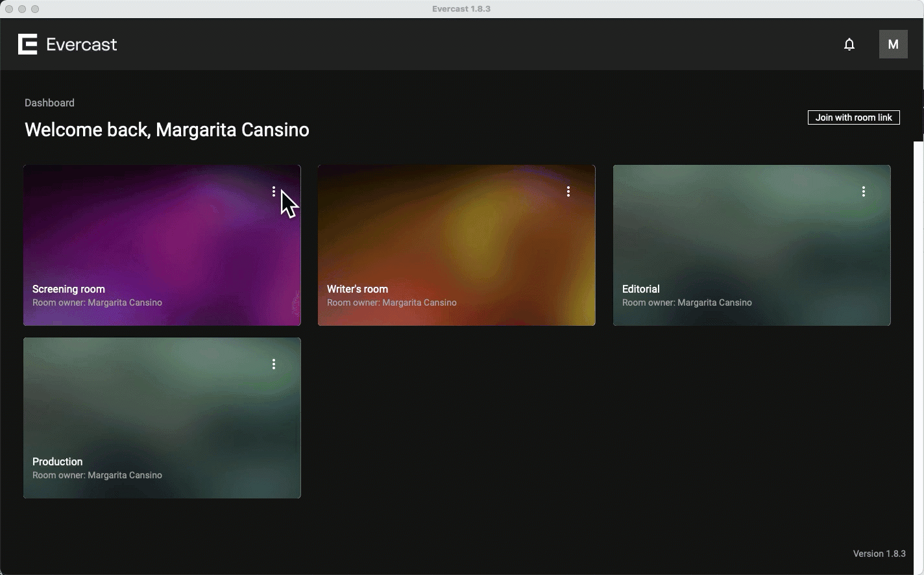Image resolution: width=924 pixels, height=575 pixels.
Task: Click the window's vertical scrollbar
Action: point(919,357)
